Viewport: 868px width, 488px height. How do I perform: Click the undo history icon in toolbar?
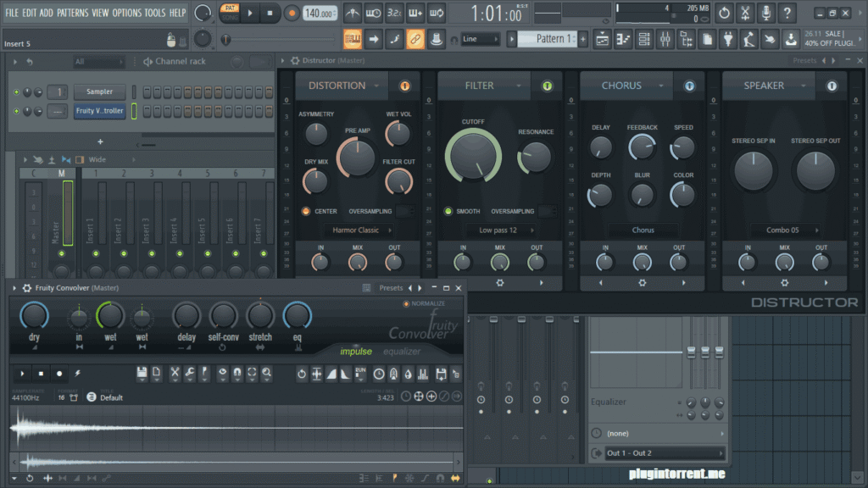tap(724, 13)
